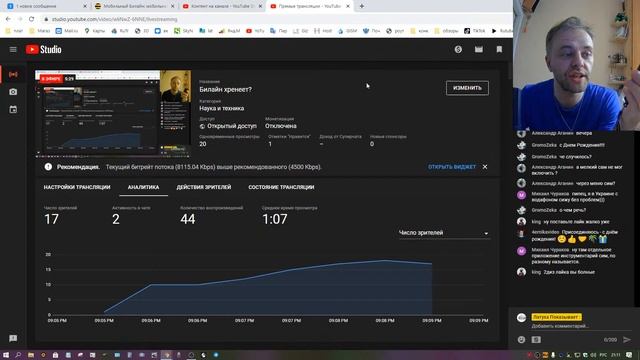Image resolution: width=640 pixels, height=360 pixels.
Task: Click the recommendation info warning icon
Action: point(48,167)
